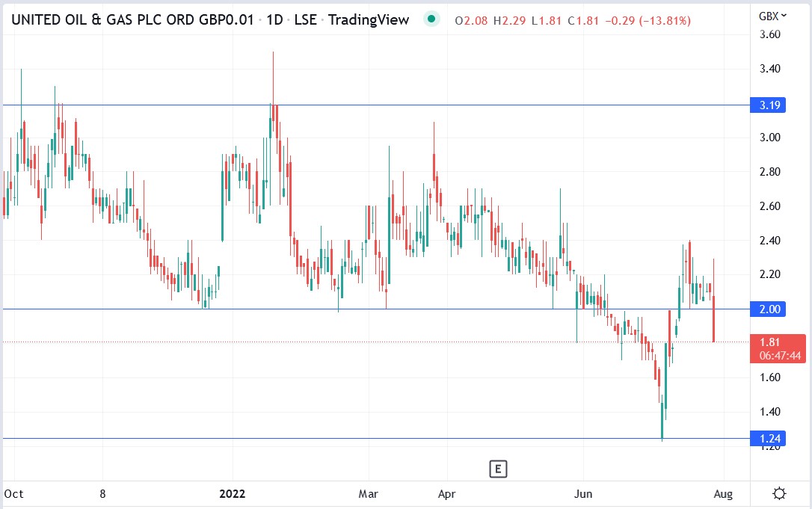The height and width of the screenshot is (509, 812).
Task: Click the Aug date axis label
Action: point(723,494)
